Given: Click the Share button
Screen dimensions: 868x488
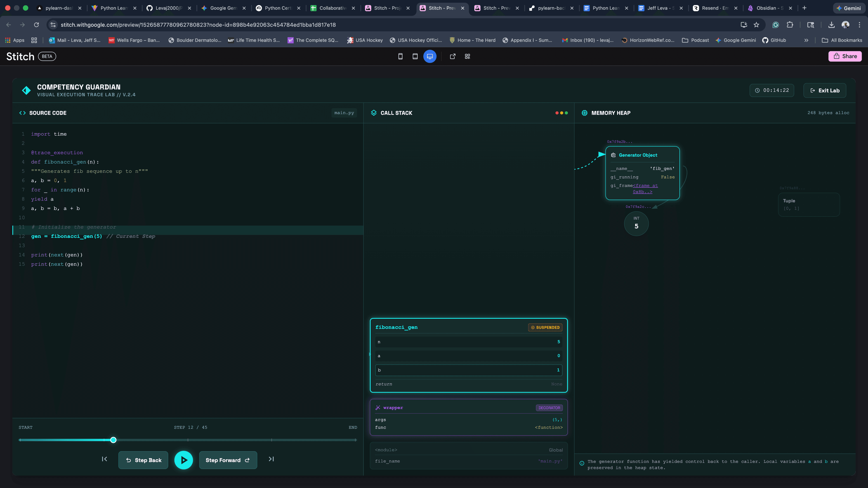Looking at the screenshot, I should (x=845, y=56).
